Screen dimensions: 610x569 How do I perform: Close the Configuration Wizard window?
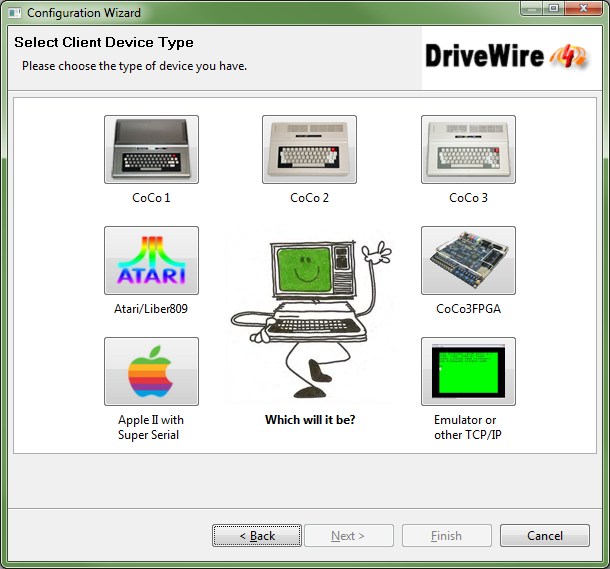[579, 11]
